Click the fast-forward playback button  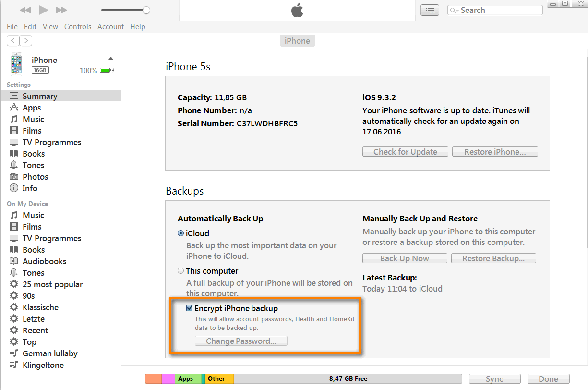tap(61, 10)
